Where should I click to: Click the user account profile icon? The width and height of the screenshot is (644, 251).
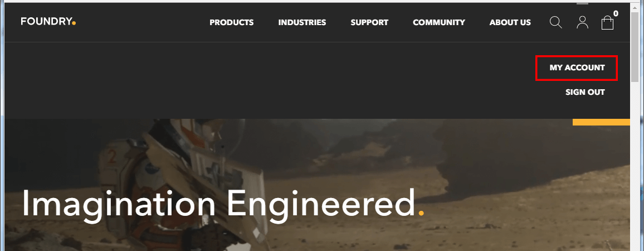582,22
